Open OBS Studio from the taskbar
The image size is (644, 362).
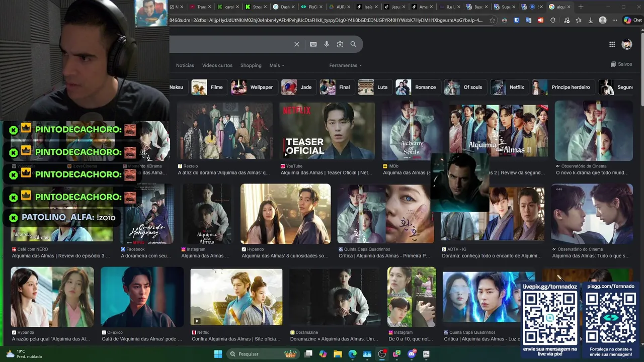(382, 354)
